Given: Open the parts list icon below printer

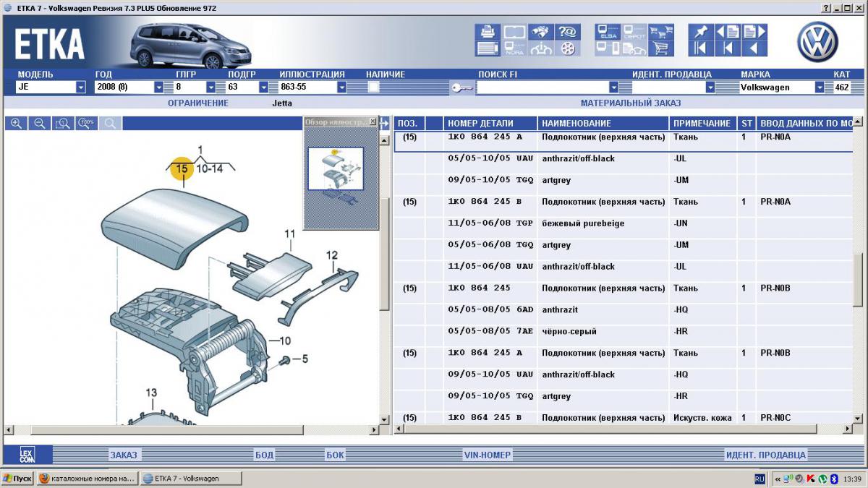Looking at the screenshot, I should tap(487, 48).
